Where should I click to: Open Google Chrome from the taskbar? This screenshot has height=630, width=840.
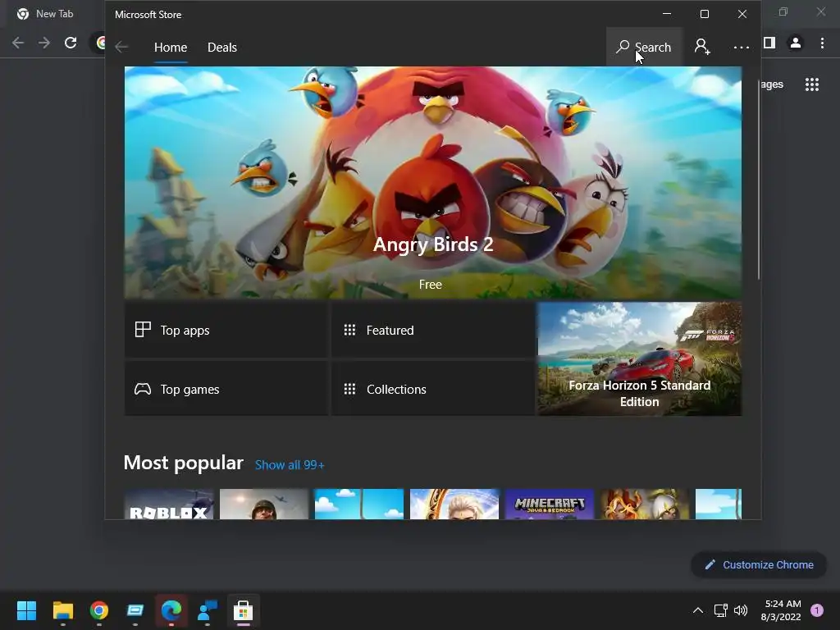coord(99,610)
